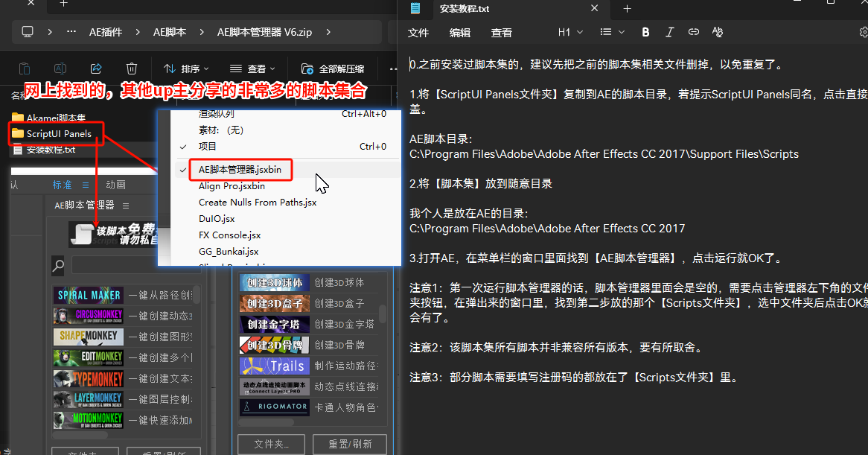Click the 文件夹.. button under the 3D scripts list
This screenshot has height=455, width=868.
271,444
